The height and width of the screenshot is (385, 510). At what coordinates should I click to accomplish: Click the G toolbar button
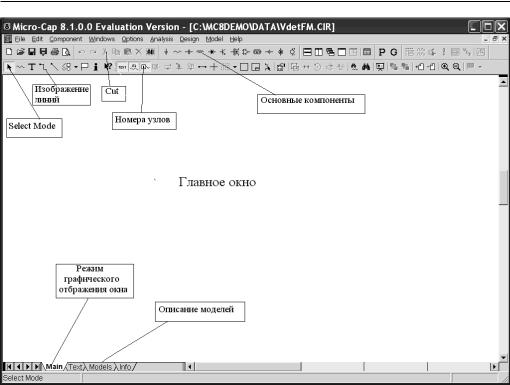point(394,52)
